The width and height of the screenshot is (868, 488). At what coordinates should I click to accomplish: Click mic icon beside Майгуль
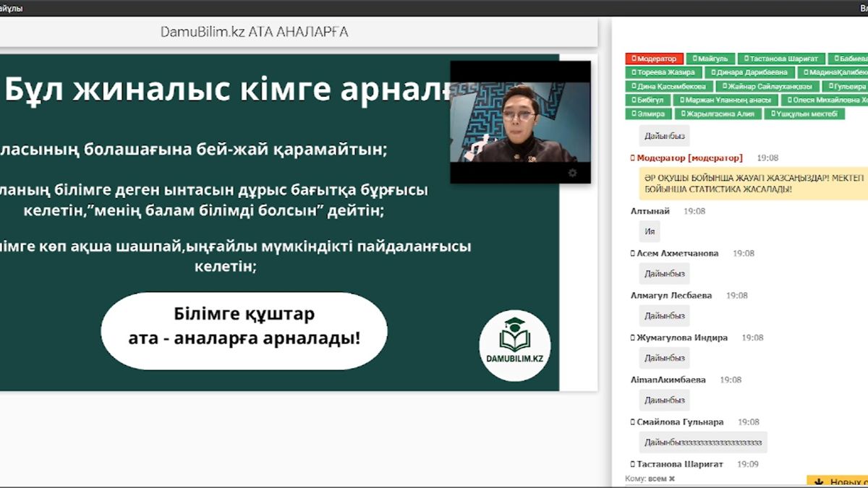695,59
